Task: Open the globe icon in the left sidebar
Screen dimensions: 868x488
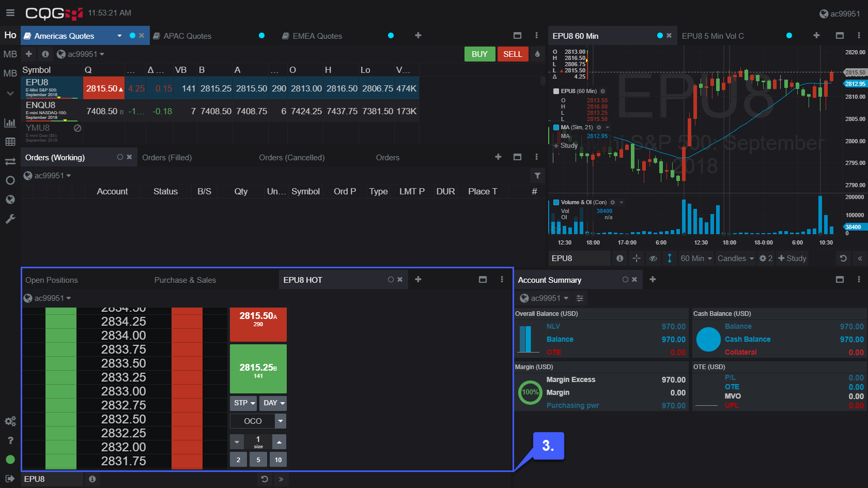Action: (x=10, y=200)
